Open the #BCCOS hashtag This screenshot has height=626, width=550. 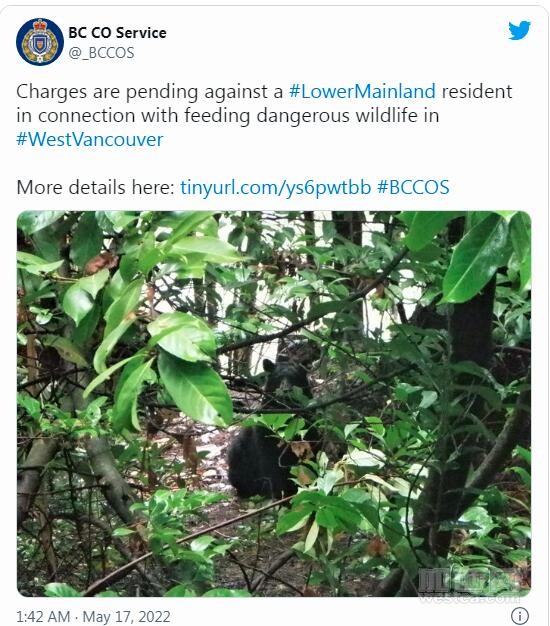point(413,187)
